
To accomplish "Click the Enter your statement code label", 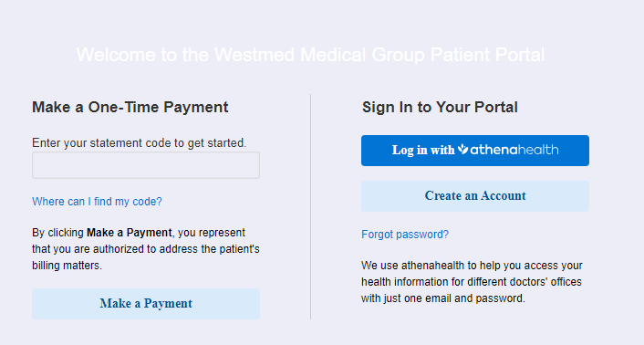I will point(140,143).
